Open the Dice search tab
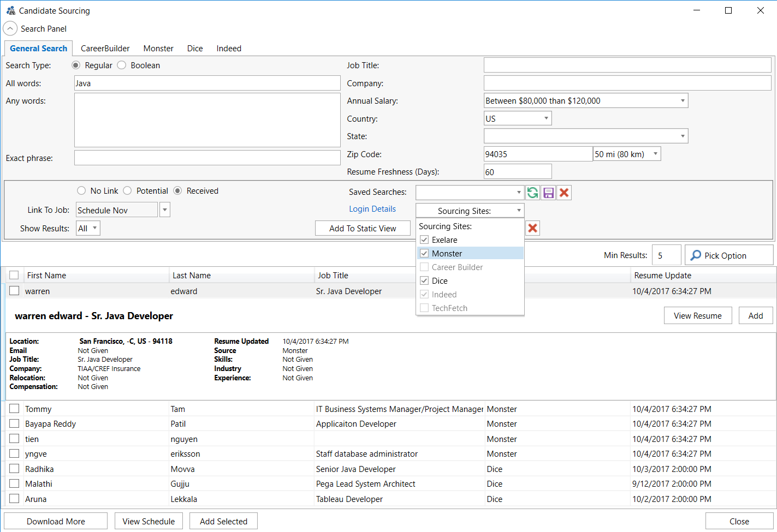The width and height of the screenshot is (777, 532). point(195,49)
